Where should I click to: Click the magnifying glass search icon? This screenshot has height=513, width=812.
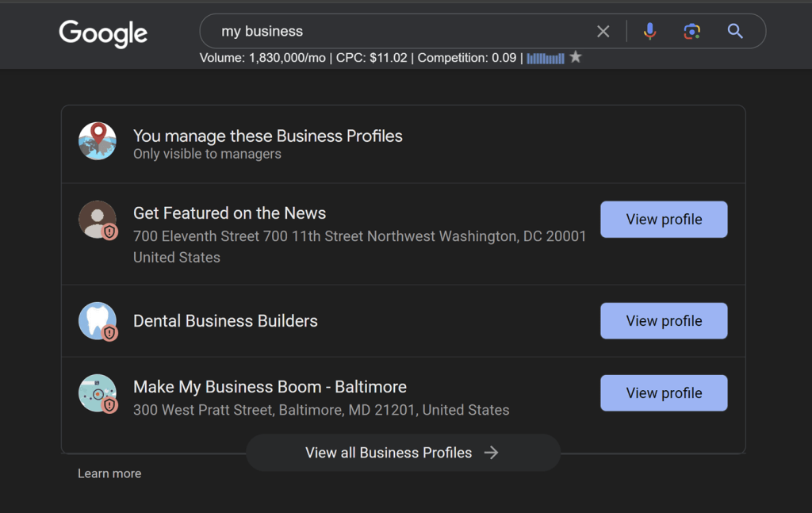735,32
